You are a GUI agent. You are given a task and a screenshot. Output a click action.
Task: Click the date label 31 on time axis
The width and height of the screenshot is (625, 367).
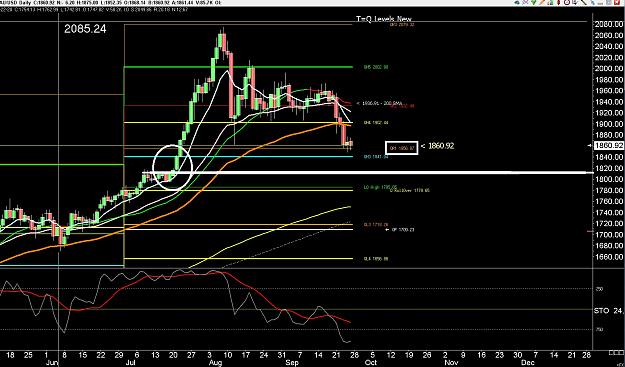click(283, 355)
